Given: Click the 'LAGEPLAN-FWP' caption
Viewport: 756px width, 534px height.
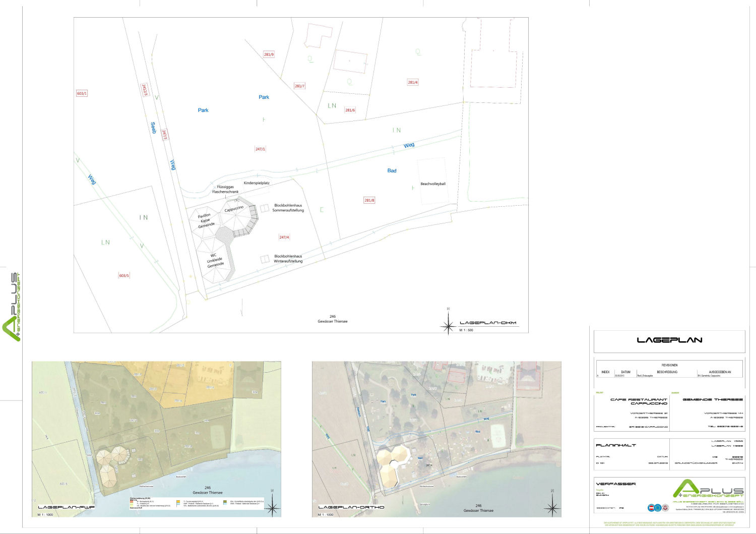Looking at the screenshot, I should point(66,507).
